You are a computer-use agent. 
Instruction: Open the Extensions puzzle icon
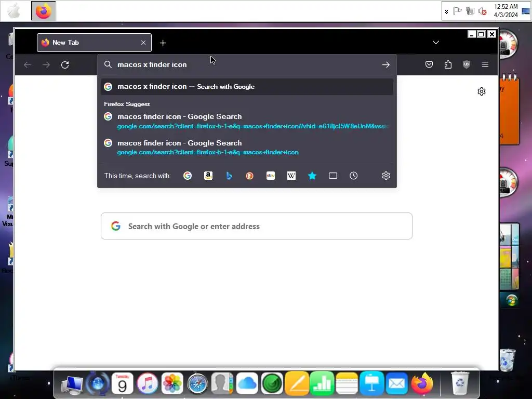[448, 64]
